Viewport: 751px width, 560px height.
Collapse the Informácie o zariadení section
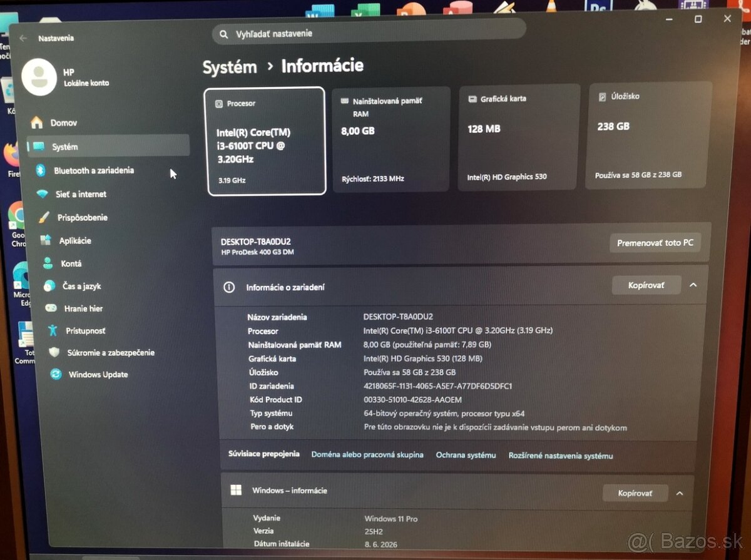coord(693,285)
